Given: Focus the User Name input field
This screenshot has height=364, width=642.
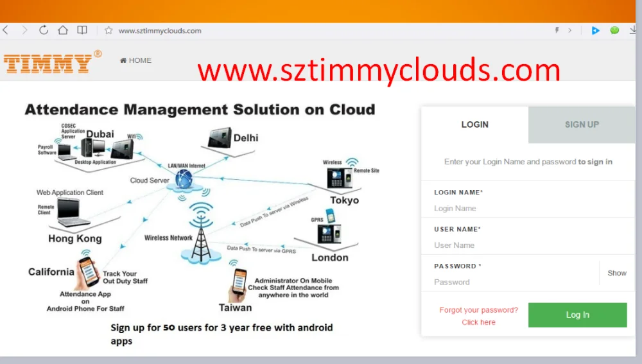Looking at the screenshot, I should (528, 245).
